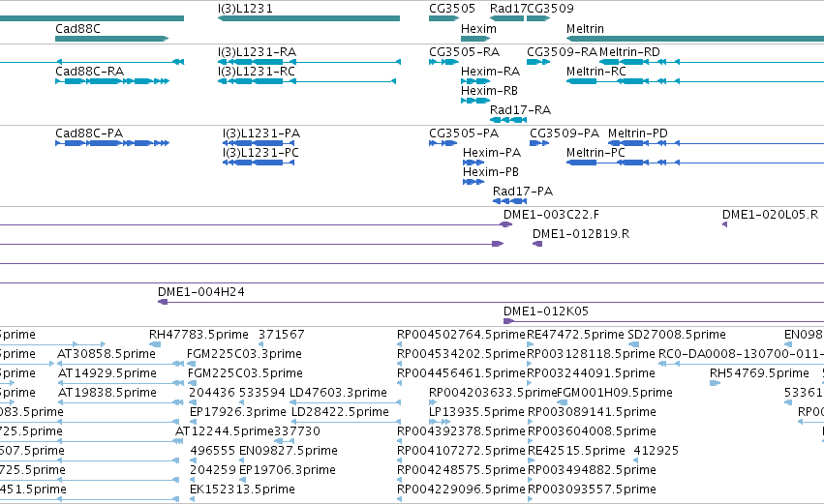Click the DME1-003C22.F BAC label

[551, 215]
